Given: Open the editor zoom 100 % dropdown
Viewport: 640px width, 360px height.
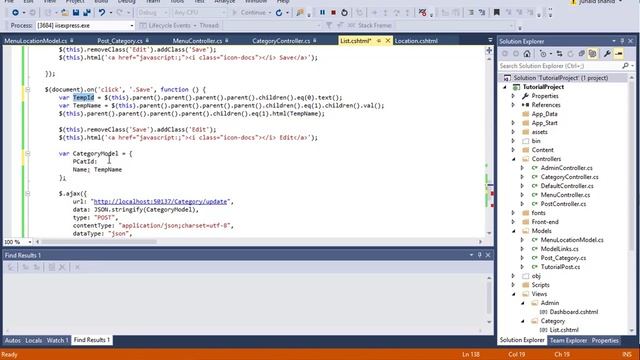Looking at the screenshot, I should point(30,242).
